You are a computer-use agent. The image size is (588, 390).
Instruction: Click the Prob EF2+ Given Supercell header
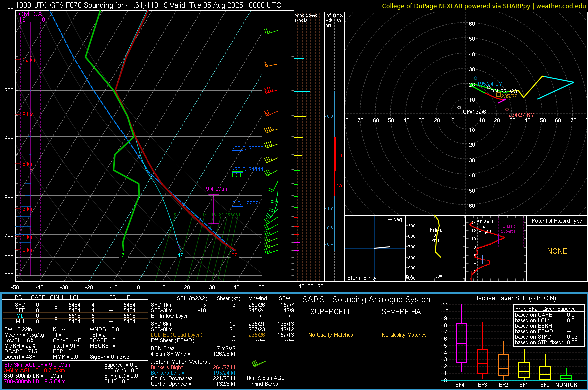tap(546, 309)
